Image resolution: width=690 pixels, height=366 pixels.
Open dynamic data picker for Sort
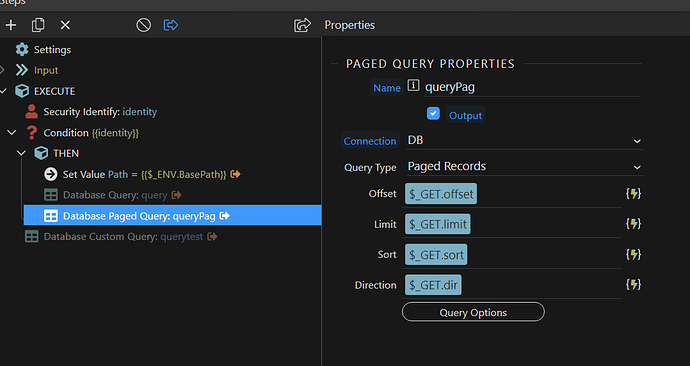(x=633, y=254)
